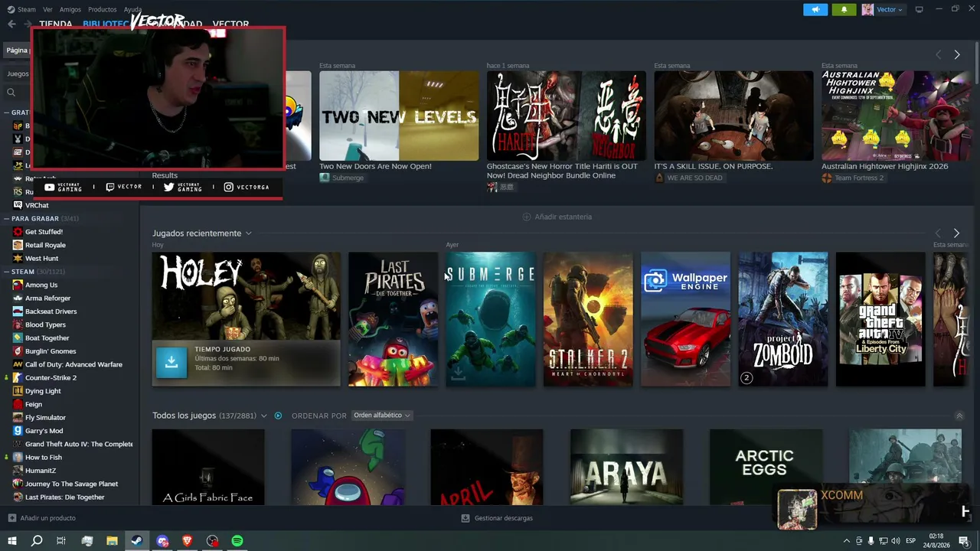Go to the TIENDA tab
Screen dimensions: 980x551
[x=55, y=24]
